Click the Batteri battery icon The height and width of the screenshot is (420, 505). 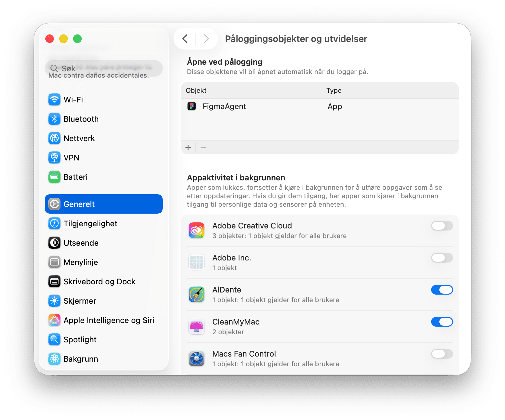click(54, 177)
